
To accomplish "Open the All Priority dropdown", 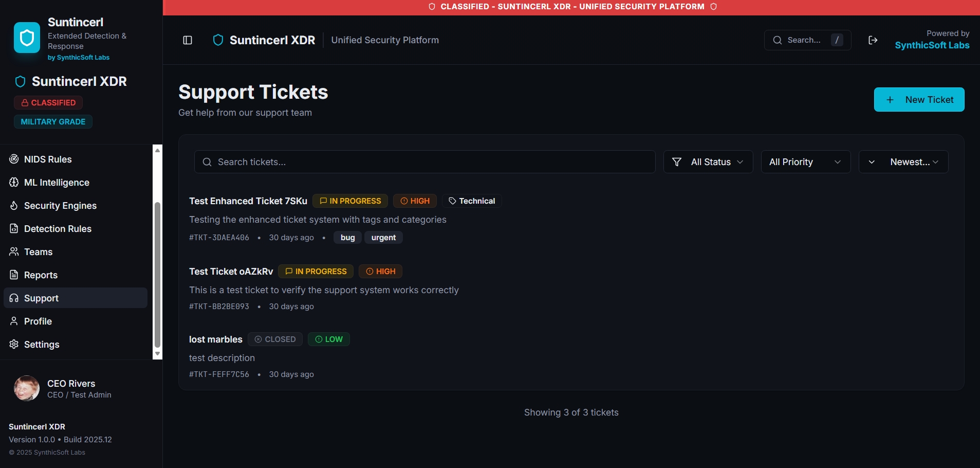I will point(805,162).
